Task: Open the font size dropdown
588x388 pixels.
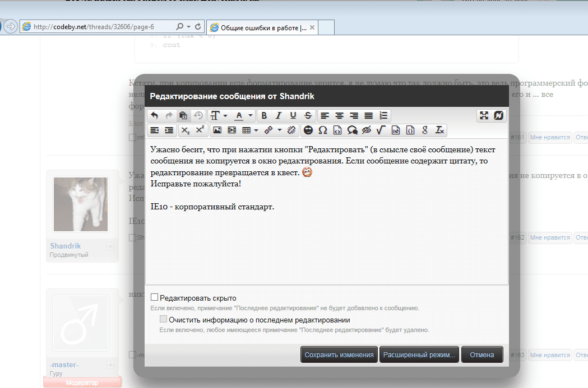Action: point(219,115)
